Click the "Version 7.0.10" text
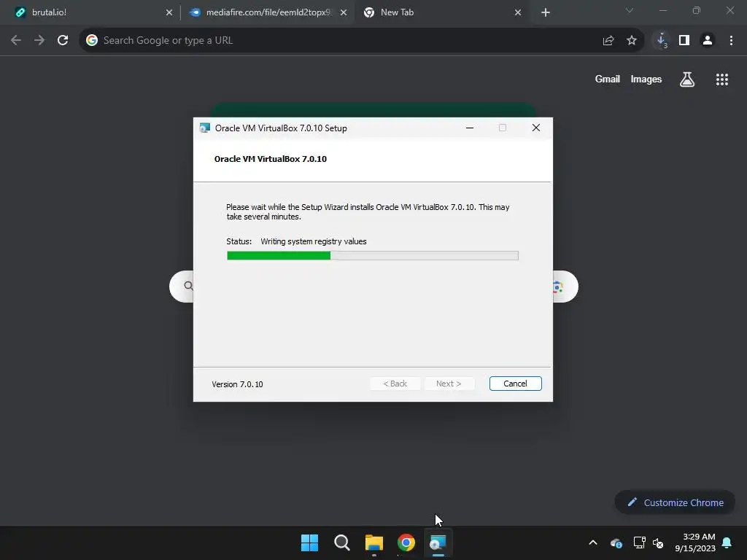 point(237,384)
